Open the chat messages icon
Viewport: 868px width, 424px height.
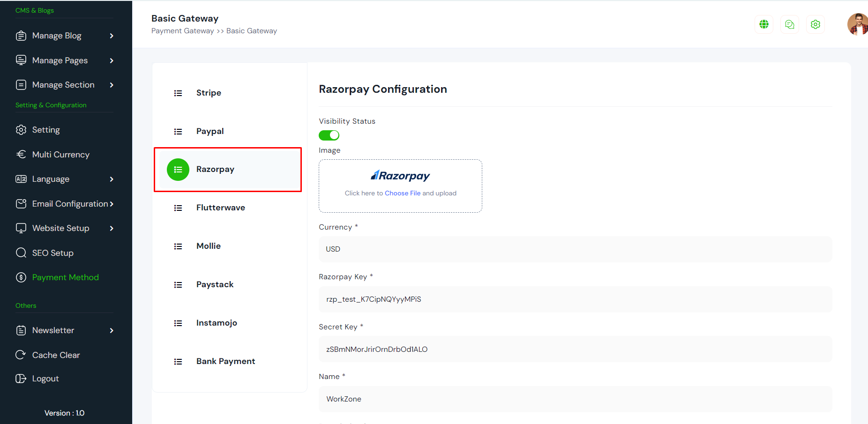pyautogui.click(x=790, y=24)
